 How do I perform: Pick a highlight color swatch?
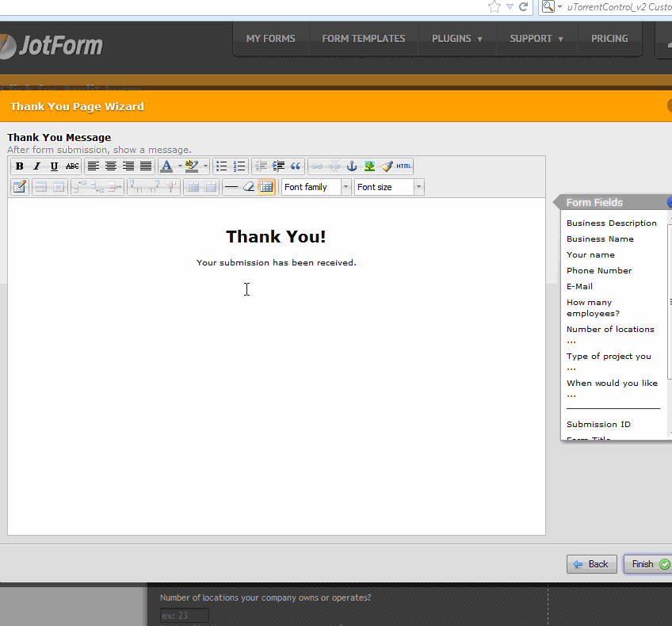pos(190,166)
